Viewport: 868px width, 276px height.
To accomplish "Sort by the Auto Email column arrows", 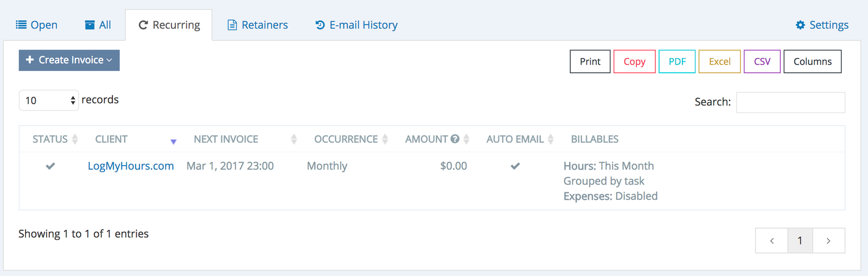I will tap(551, 139).
